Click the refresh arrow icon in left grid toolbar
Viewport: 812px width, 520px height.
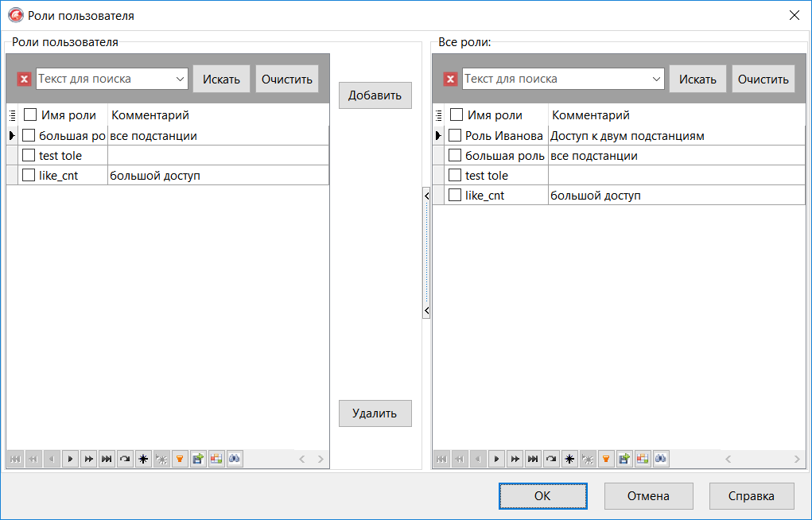pos(125,459)
